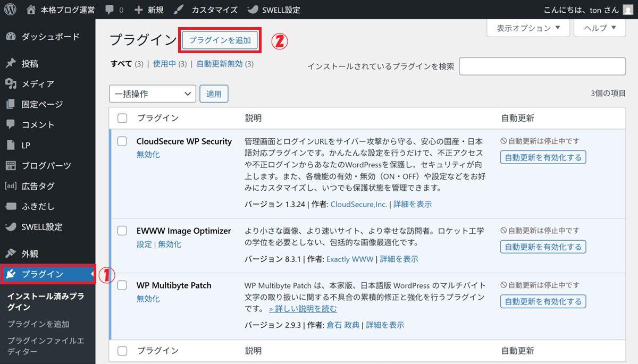Click the 投稿 pin icon in sidebar
The height and width of the screenshot is (364, 638).
[x=11, y=64]
